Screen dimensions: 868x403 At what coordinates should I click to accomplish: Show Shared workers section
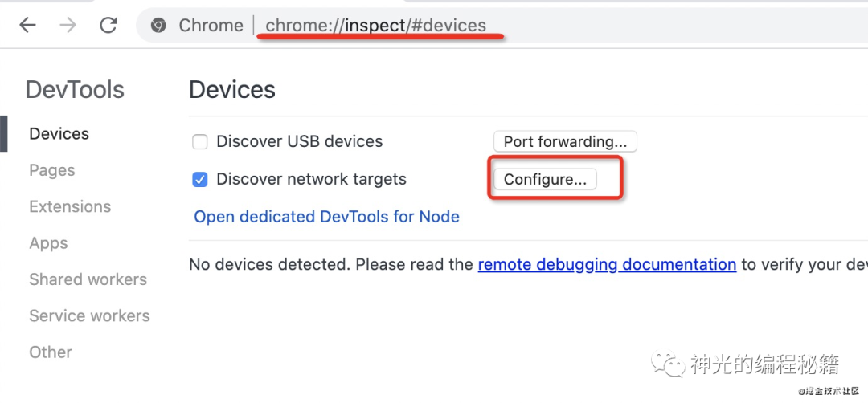pos(88,279)
